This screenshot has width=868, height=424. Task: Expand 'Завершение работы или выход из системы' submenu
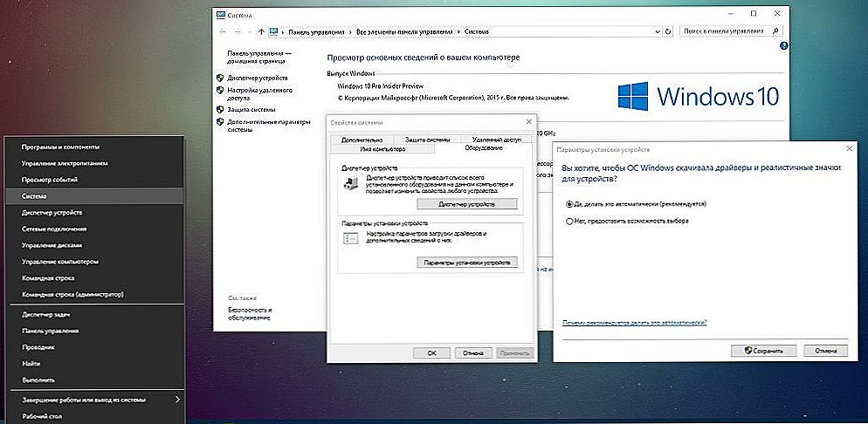pos(177,399)
